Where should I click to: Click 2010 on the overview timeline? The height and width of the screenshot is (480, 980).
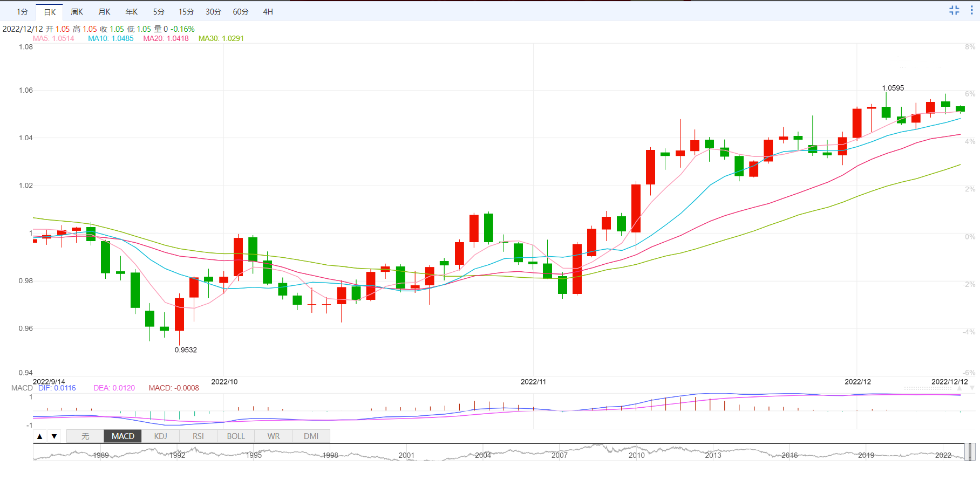coord(636,455)
